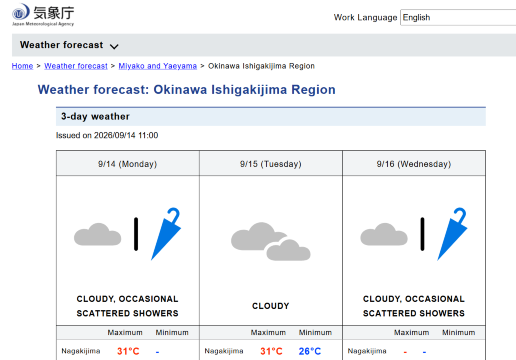Select the 9/14 (Monday) column header
Viewport: 516px width, 360px height.
pos(128,164)
